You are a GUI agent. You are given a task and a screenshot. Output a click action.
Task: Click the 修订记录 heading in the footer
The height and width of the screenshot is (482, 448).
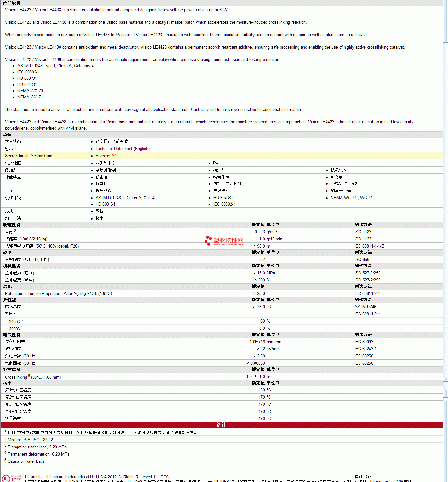coord(363,477)
